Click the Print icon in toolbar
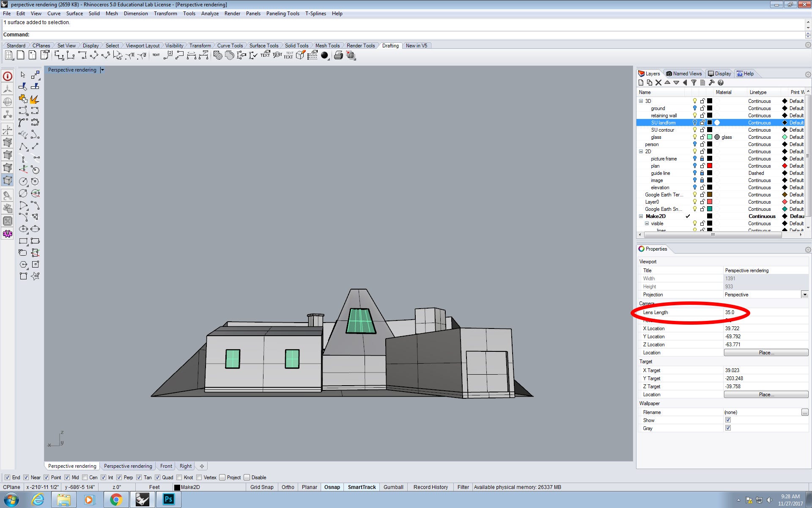This screenshot has width=812, height=508. (338, 55)
